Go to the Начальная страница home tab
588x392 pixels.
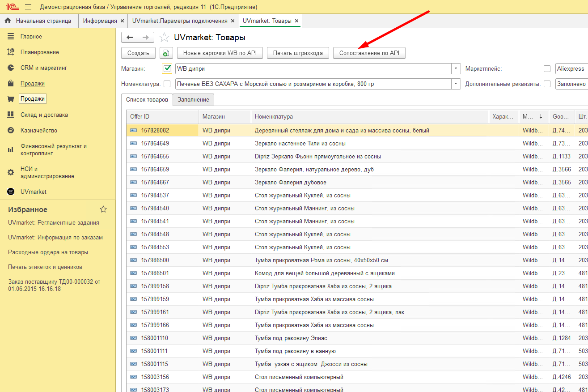(x=38, y=21)
